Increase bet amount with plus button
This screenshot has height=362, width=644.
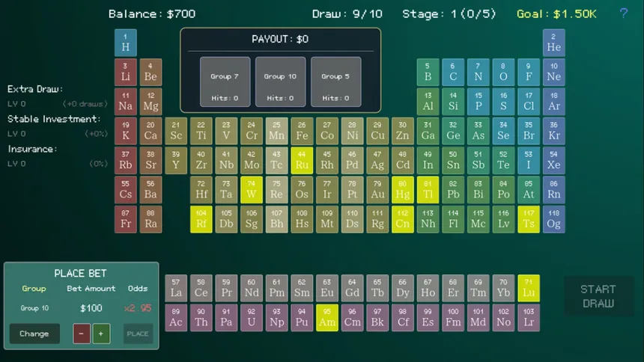click(101, 334)
